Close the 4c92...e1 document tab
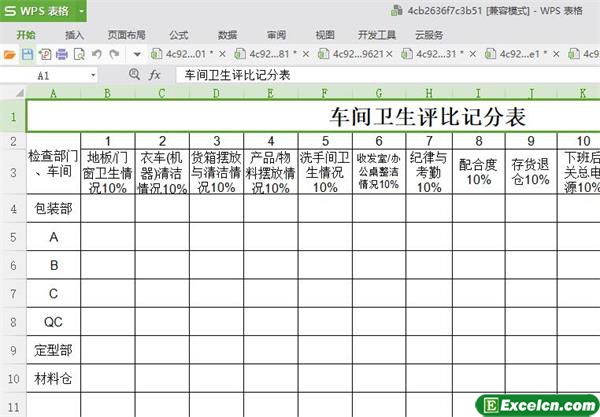 click(556, 54)
